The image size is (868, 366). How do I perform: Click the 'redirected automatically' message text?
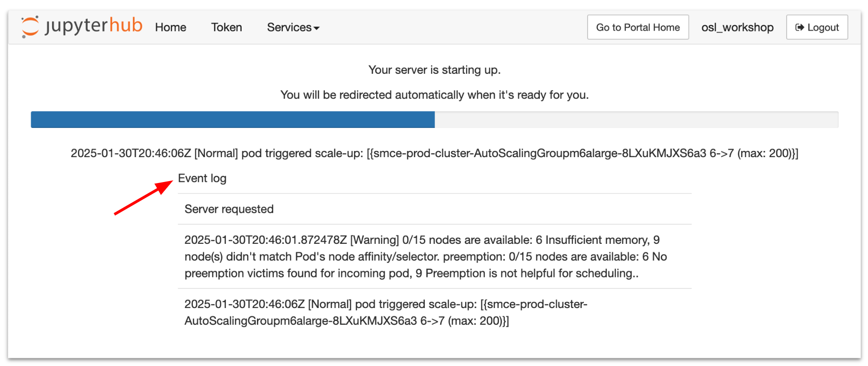pyautogui.click(x=434, y=95)
